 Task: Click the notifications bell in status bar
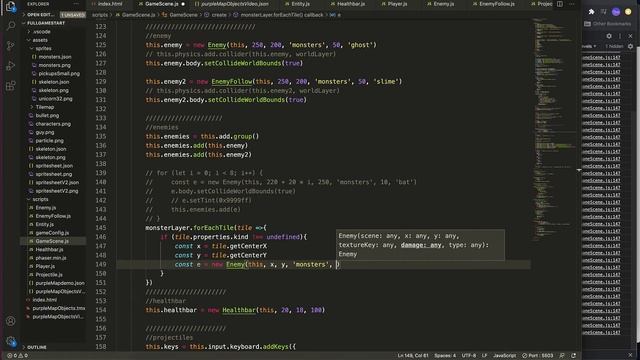point(573,356)
